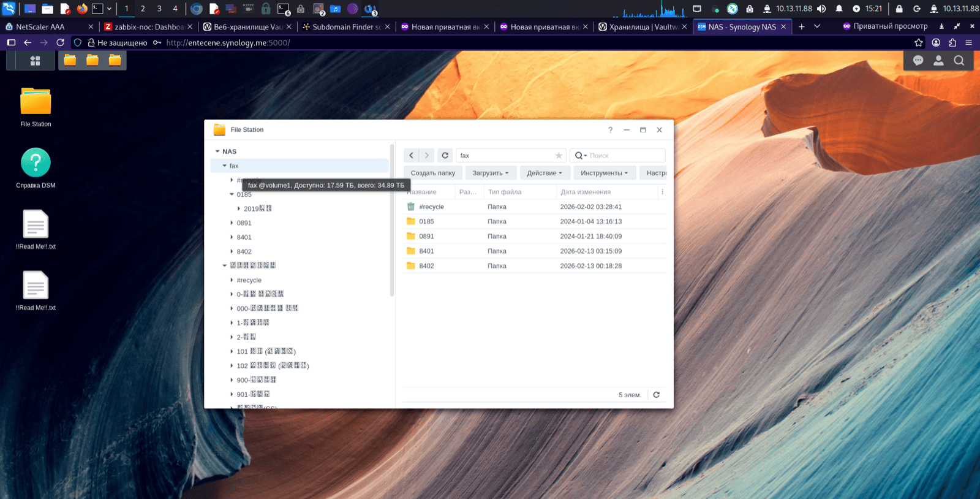Sort by Название column header
980x499 pixels.
coord(429,192)
